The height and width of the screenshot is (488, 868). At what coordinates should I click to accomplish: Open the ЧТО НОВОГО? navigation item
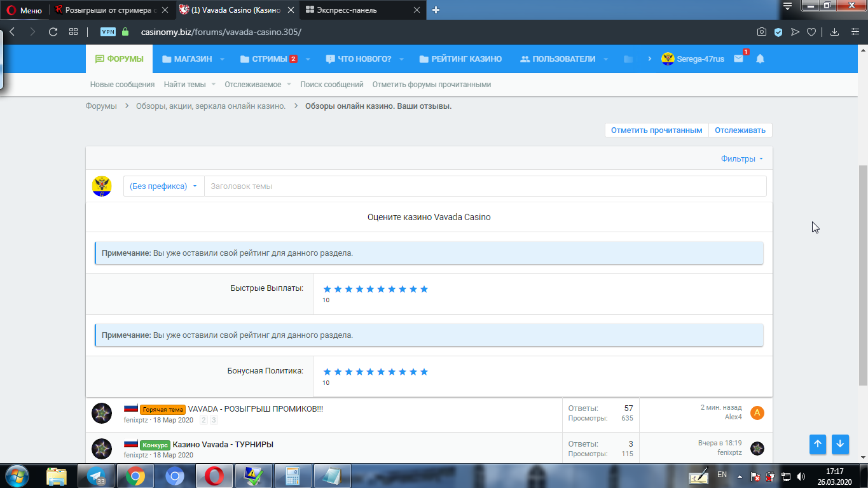click(x=358, y=59)
